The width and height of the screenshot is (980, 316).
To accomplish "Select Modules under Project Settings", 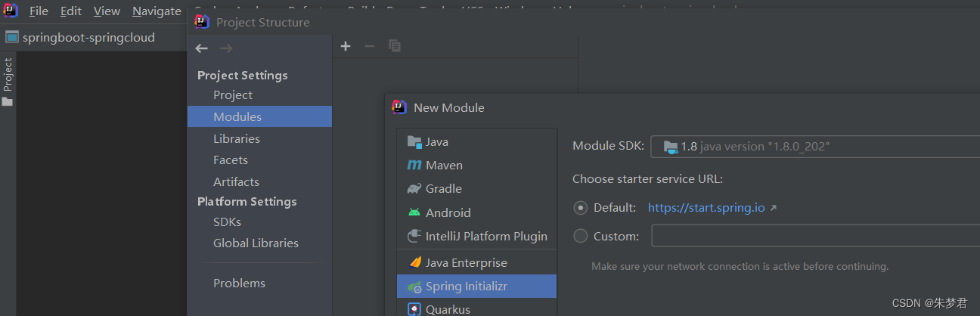I will coord(259,116).
